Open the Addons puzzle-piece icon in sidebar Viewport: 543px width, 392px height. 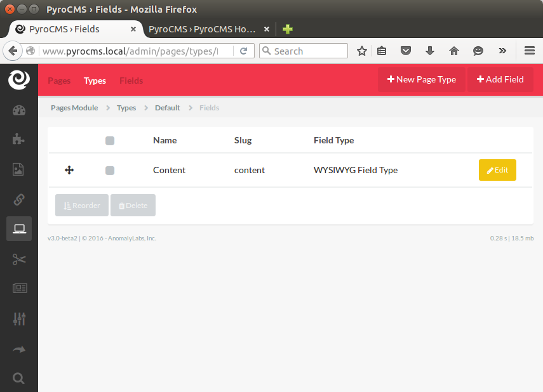[x=18, y=139]
